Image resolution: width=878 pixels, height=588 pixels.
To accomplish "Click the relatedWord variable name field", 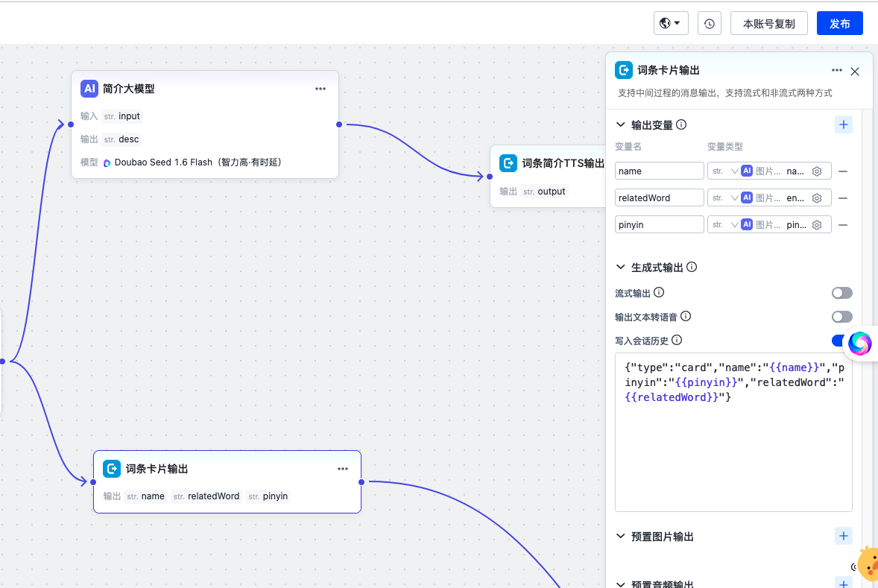I will tap(659, 197).
